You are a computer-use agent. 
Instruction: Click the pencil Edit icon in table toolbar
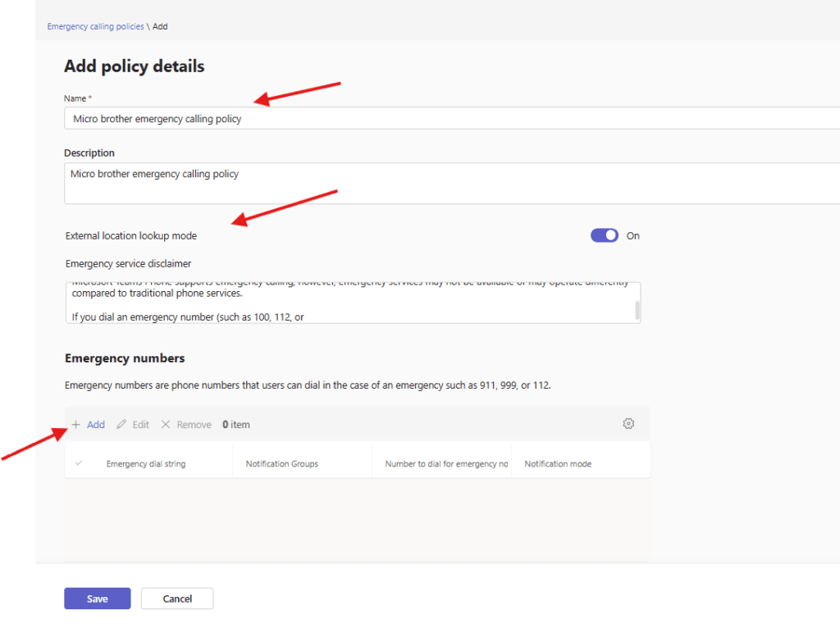[121, 425]
